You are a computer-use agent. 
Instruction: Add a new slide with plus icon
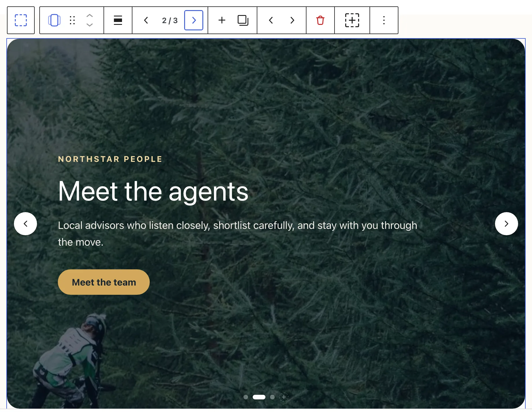pos(222,20)
